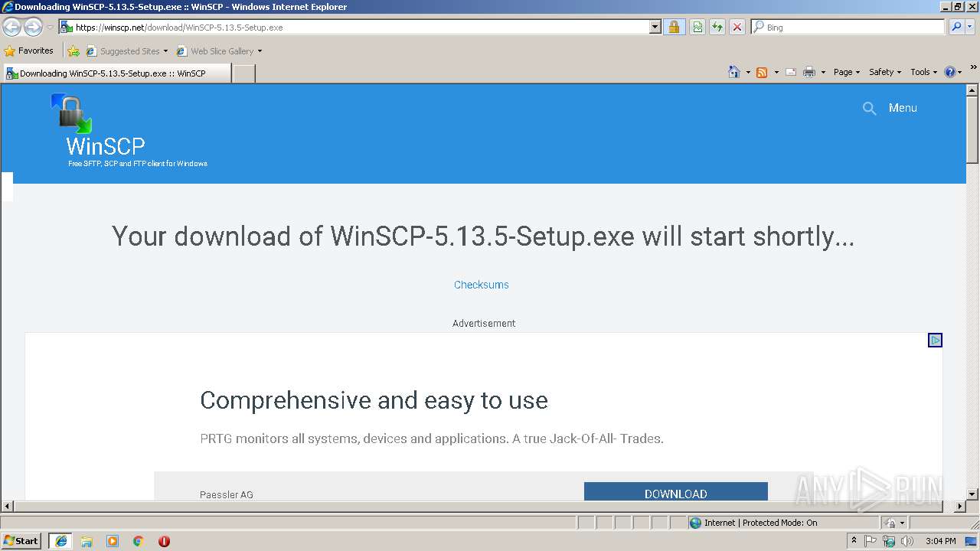Click the orange RSS Feeds icon

[x=762, y=72]
